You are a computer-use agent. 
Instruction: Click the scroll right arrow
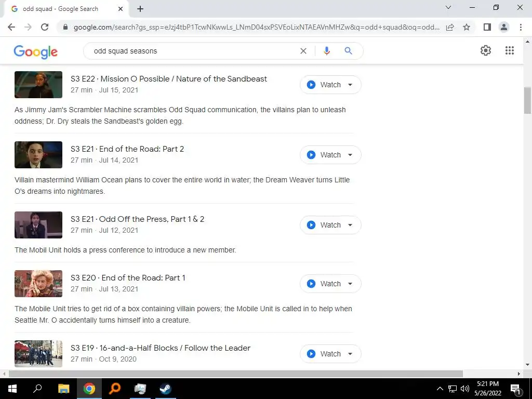[x=519, y=374]
